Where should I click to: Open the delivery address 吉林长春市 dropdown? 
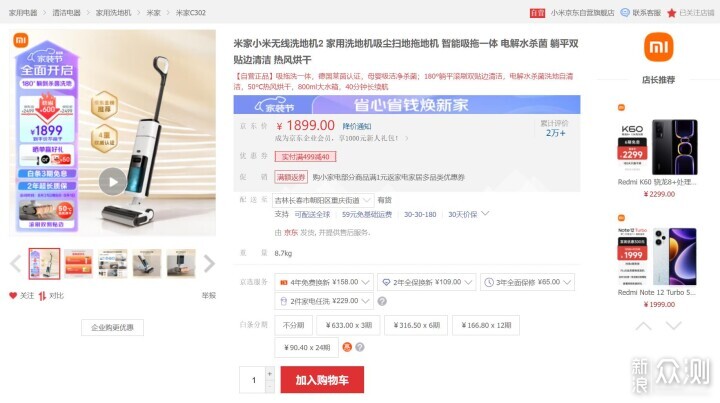(x=323, y=200)
